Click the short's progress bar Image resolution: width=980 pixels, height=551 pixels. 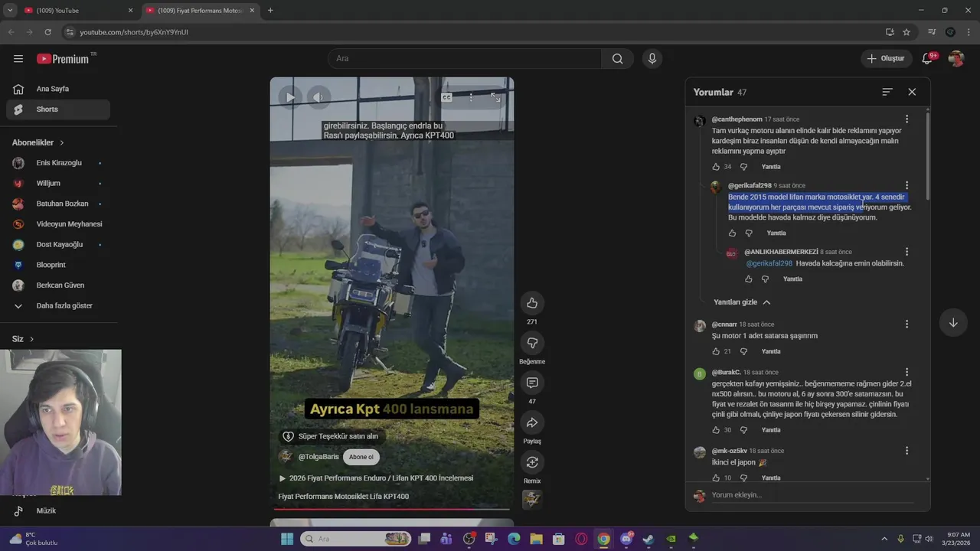click(391, 509)
